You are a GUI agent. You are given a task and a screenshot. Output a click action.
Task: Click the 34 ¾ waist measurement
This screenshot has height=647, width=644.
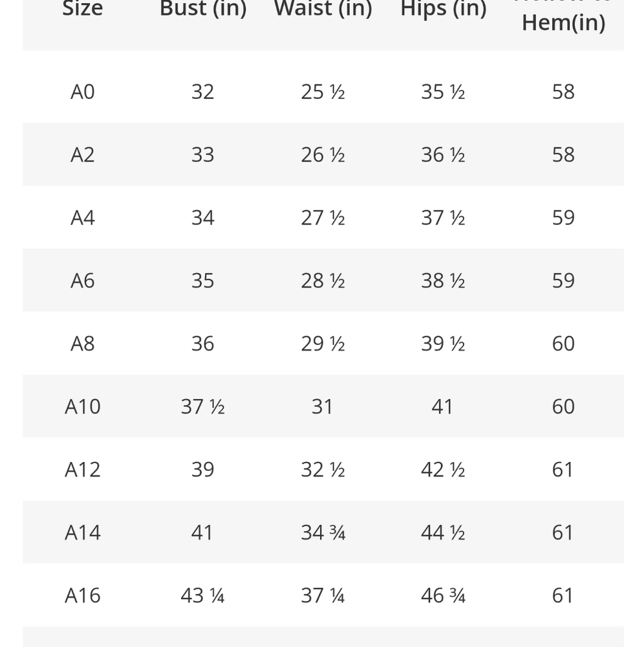click(323, 532)
